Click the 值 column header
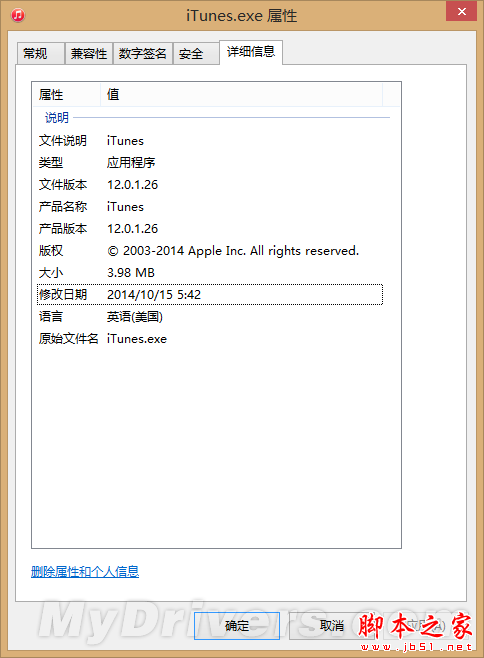 pyautogui.click(x=241, y=94)
